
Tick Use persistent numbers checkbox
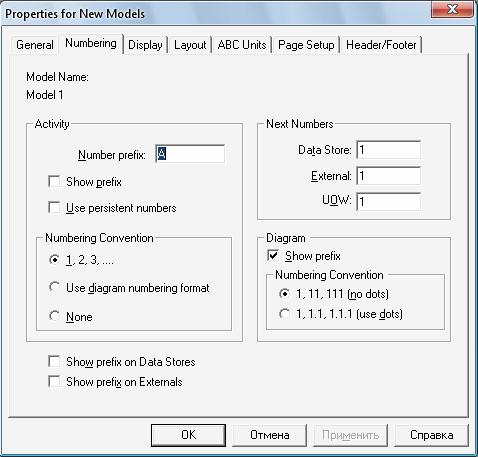[54, 207]
